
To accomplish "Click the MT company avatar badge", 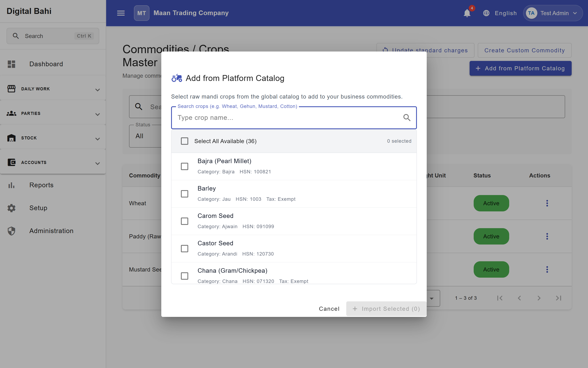I will tap(141, 13).
